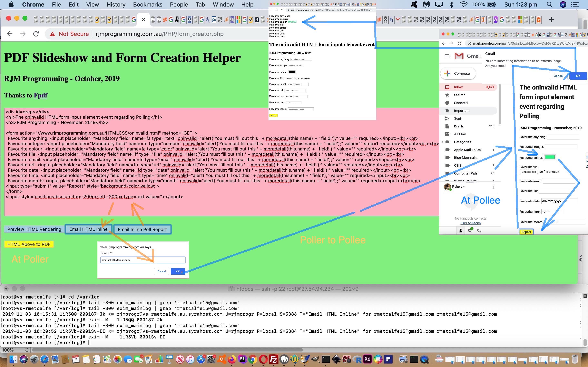
Task: Click the Wi-Fi status icon
Action: click(464, 5)
